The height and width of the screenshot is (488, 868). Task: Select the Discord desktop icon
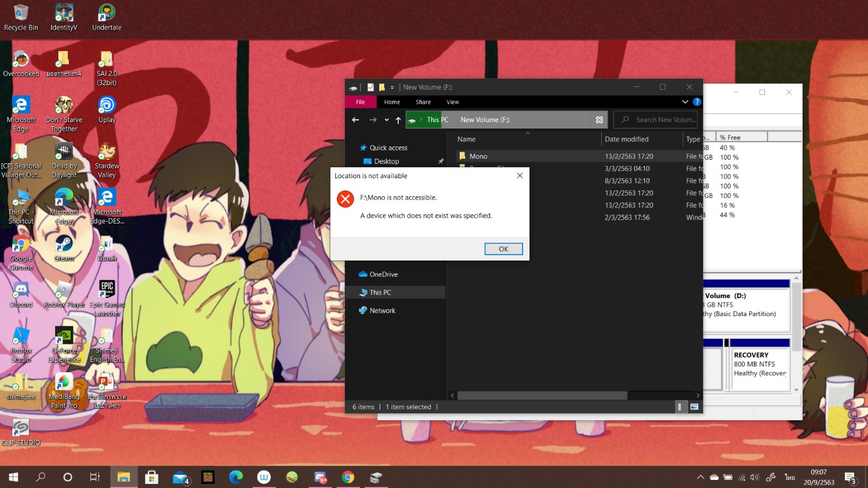tap(21, 295)
